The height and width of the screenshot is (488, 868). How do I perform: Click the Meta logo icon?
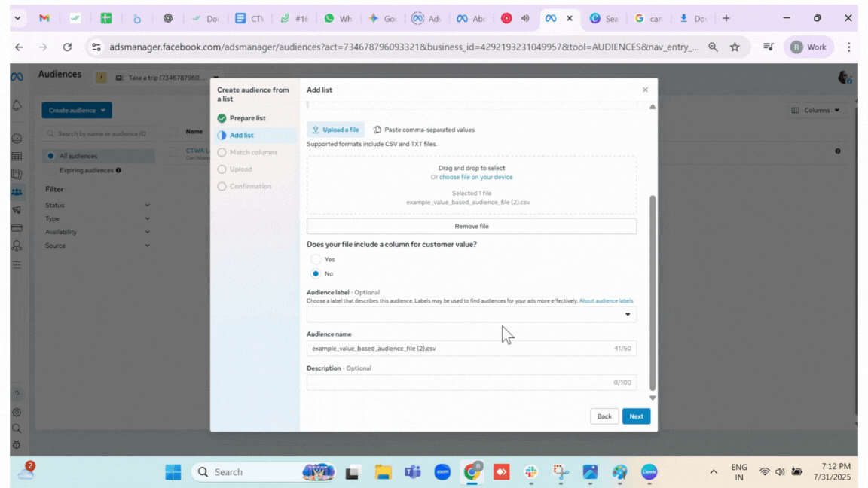(17, 76)
